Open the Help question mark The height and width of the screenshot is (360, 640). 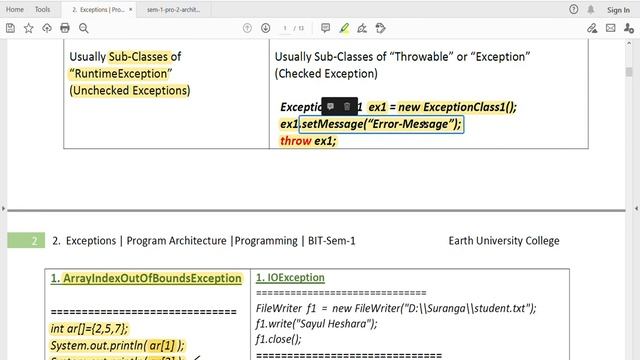573,9
